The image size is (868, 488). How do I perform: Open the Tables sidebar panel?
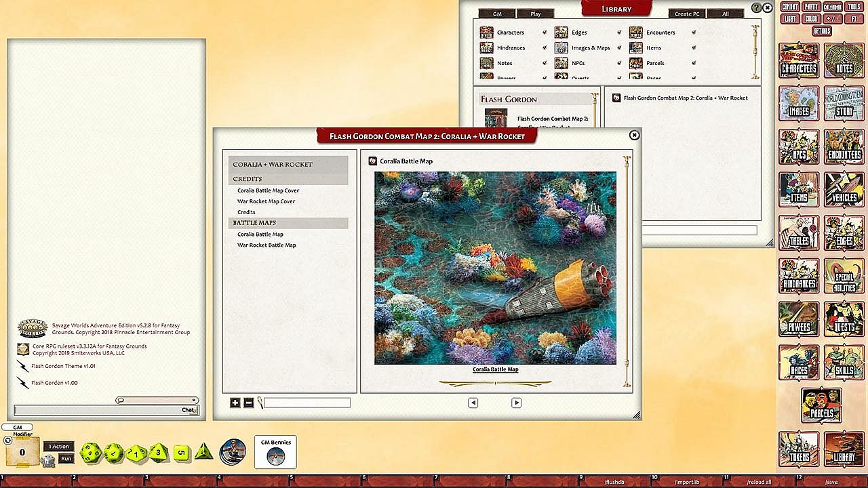coord(799,234)
